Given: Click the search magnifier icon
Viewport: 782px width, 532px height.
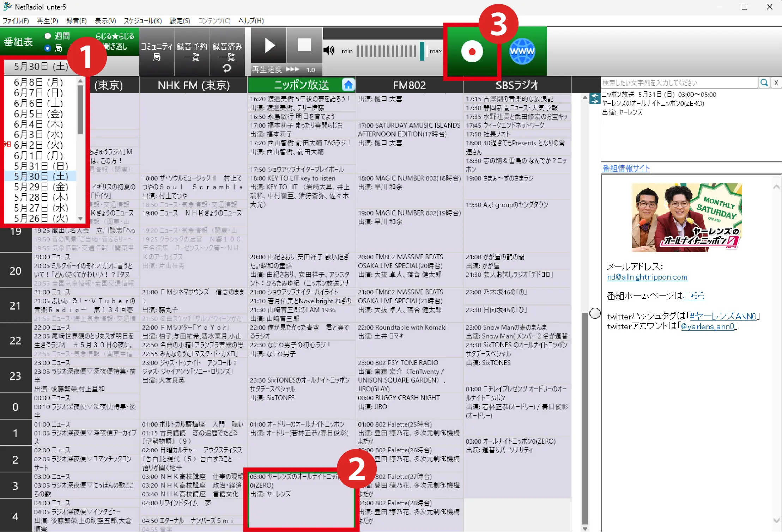Looking at the screenshot, I should tap(764, 82).
